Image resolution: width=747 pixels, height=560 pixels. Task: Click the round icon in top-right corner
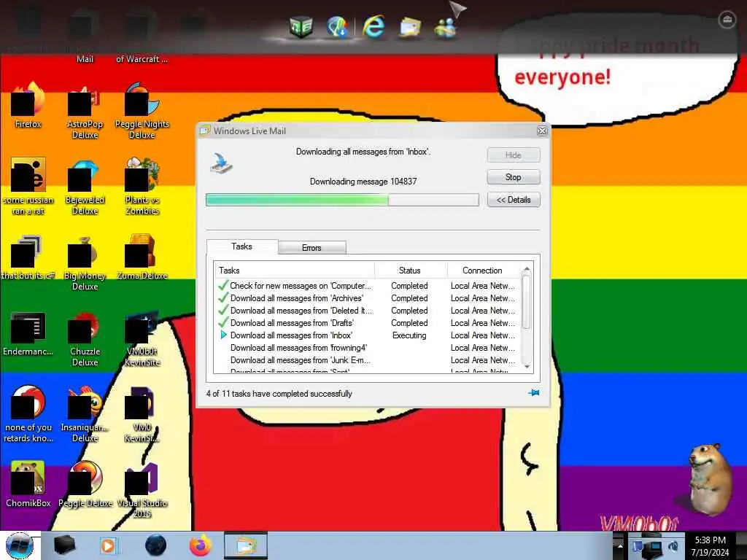click(727, 20)
